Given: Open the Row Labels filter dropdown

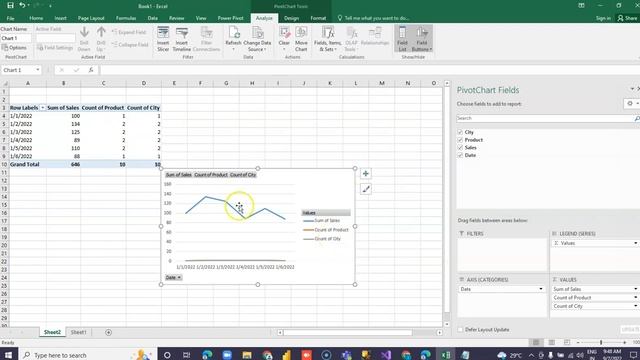Looking at the screenshot, I should (42, 108).
